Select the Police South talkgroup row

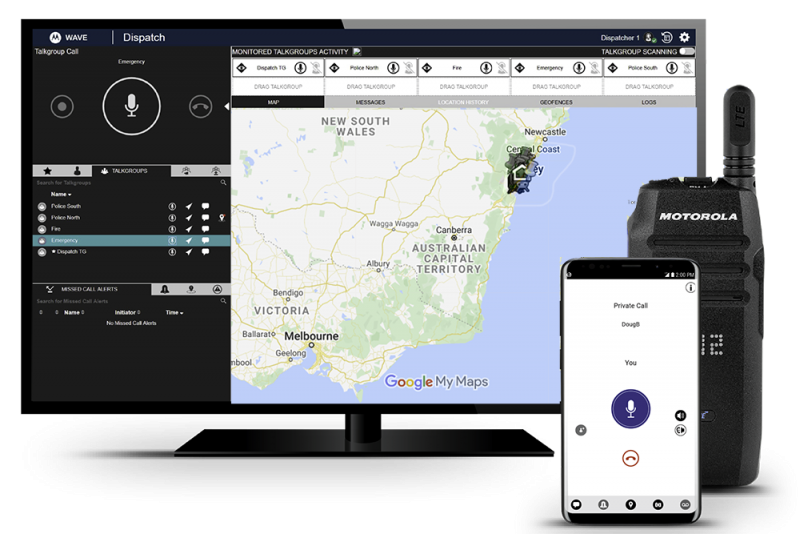tap(131, 206)
